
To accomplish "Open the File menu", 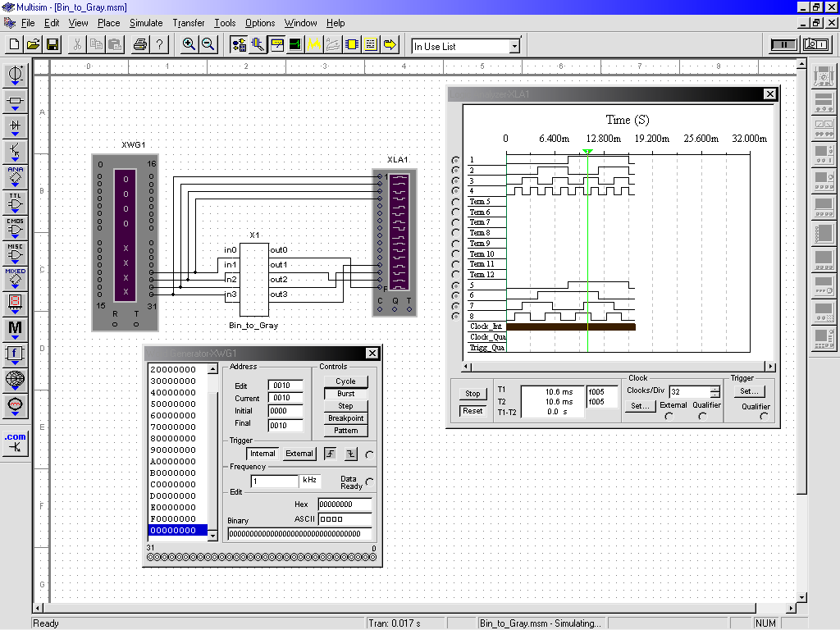I will (x=28, y=23).
